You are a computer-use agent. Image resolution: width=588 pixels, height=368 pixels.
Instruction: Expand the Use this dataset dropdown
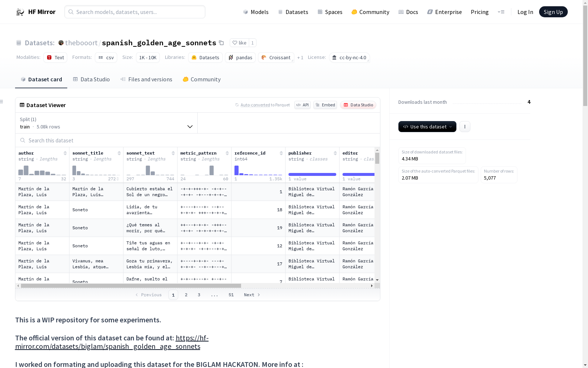pos(427,127)
